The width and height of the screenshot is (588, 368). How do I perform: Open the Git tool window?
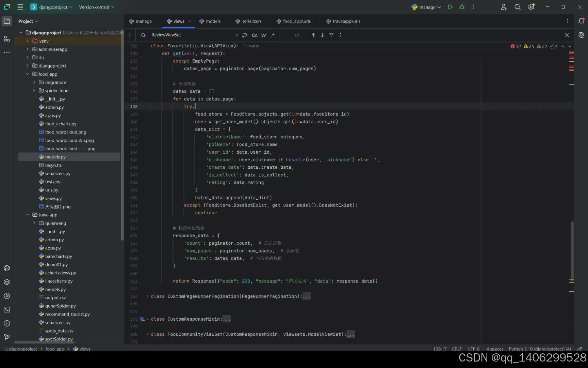click(x=7, y=337)
